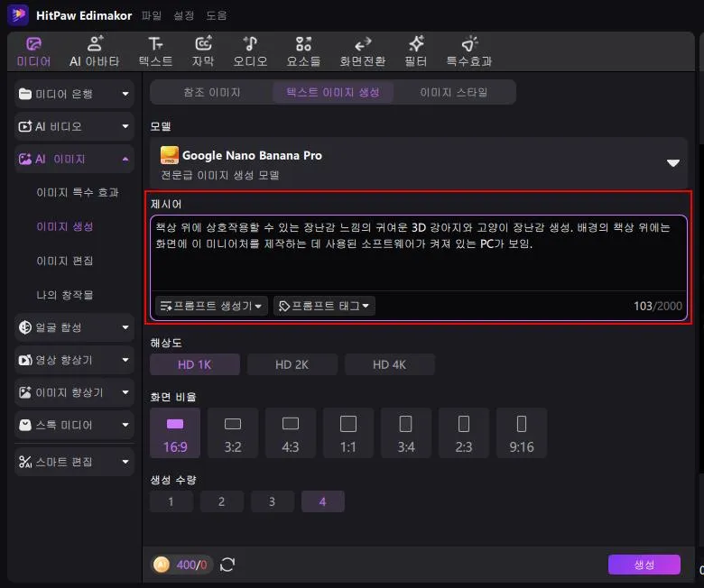The image size is (704, 588).
Task: Select HD 4K resolution
Action: tap(389, 364)
